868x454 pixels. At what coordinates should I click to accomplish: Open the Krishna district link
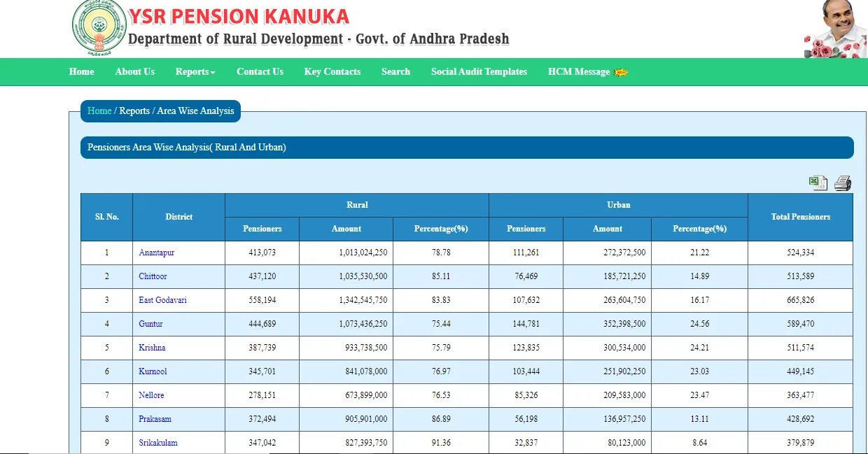[152, 348]
